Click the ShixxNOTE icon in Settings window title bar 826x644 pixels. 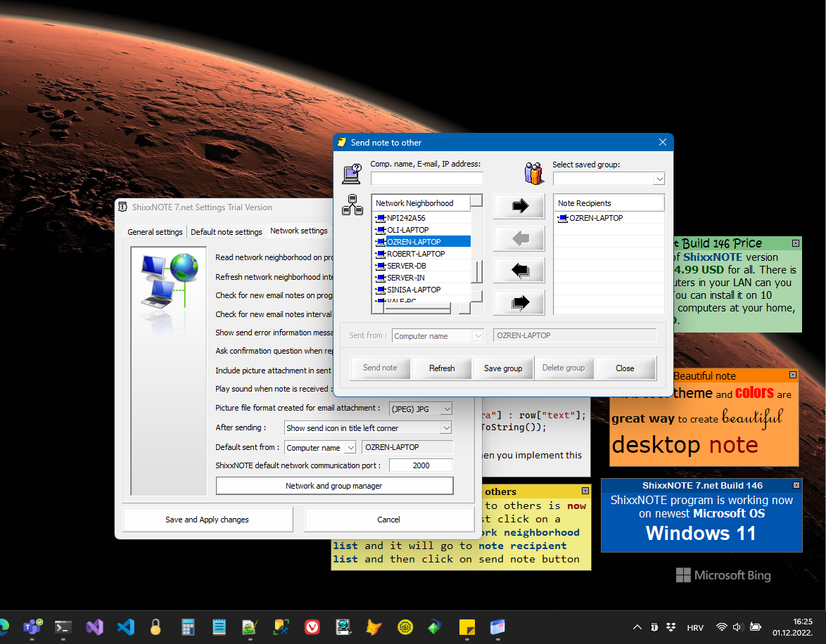pyautogui.click(x=122, y=207)
